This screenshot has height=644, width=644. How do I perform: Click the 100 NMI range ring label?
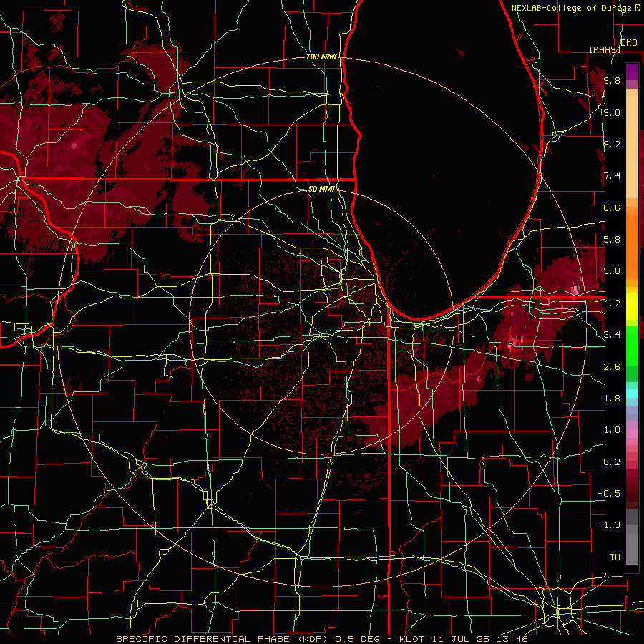pos(321,57)
